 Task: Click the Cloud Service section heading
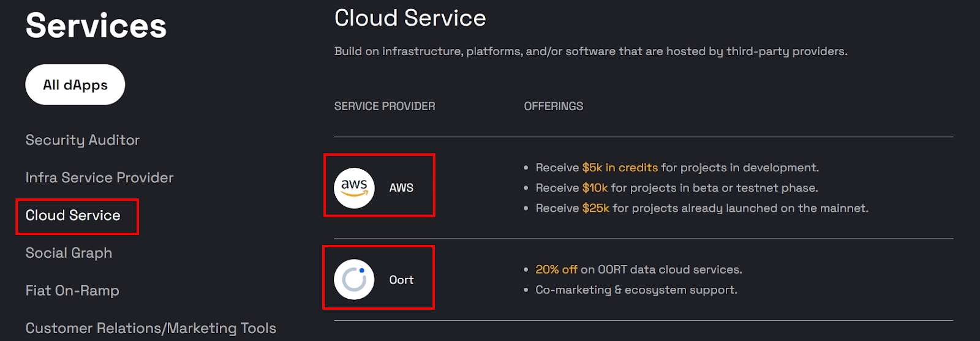click(x=410, y=18)
